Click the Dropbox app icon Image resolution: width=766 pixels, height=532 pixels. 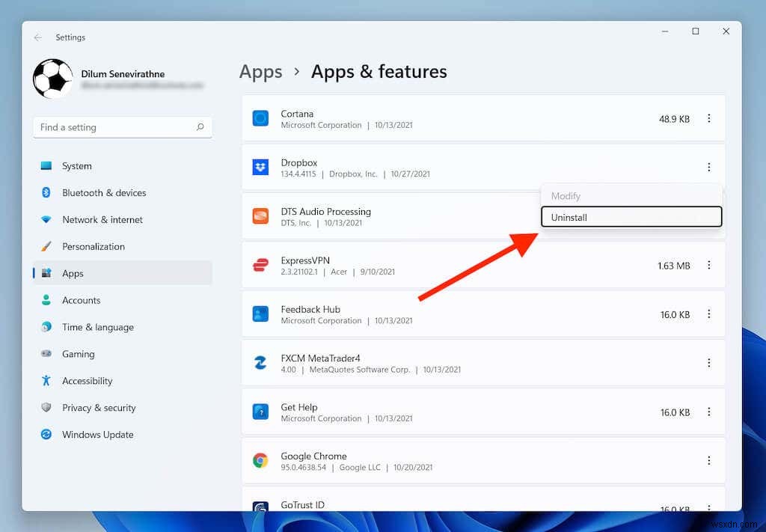tap(260, 167)
